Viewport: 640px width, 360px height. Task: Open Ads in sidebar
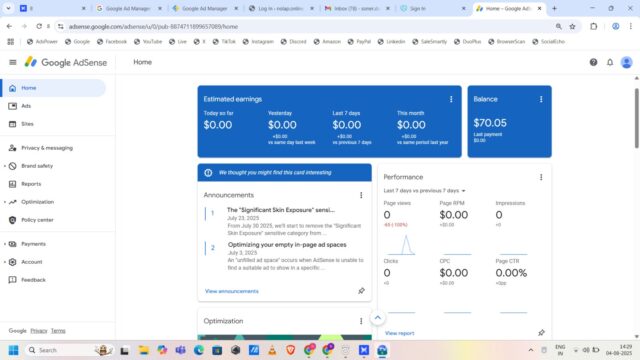[x=53, y=106]
